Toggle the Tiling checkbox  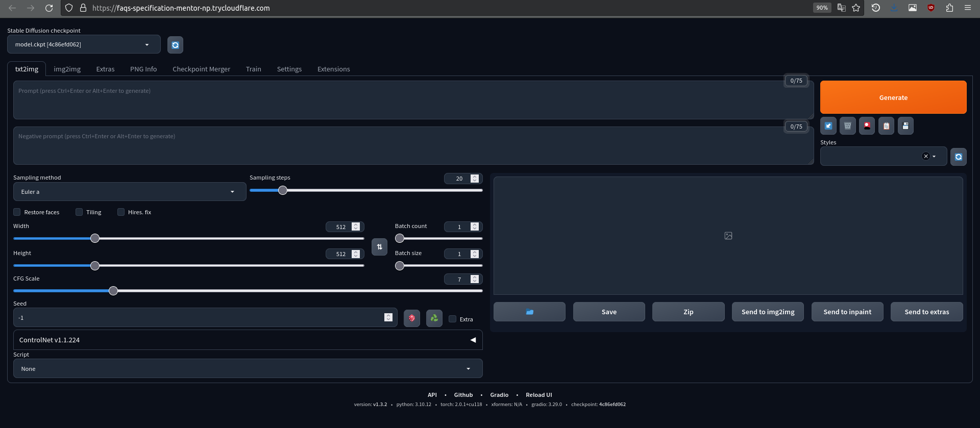pos(79,212)
